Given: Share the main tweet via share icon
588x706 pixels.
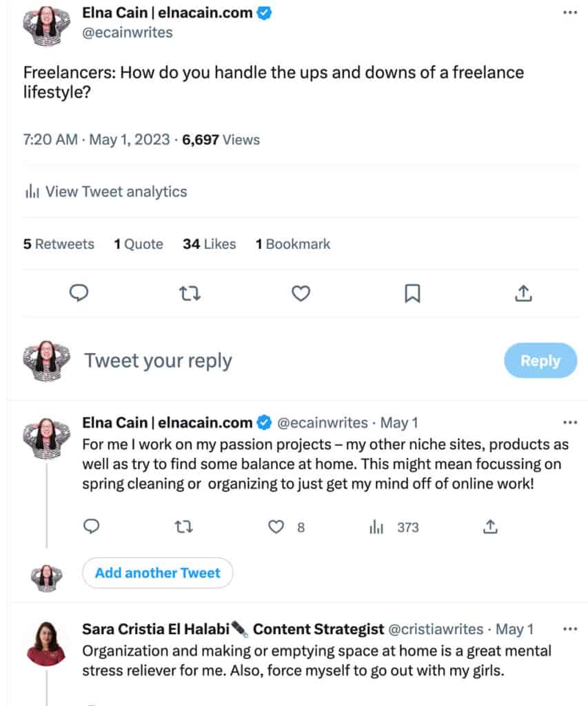Looking at the screenshot, I should (523, 294).
